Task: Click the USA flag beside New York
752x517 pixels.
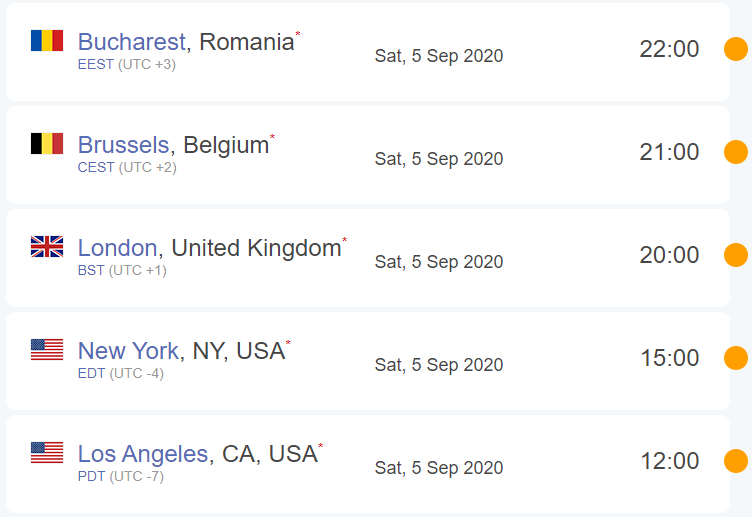Action: pyautogui.click(x=47, y=349)
